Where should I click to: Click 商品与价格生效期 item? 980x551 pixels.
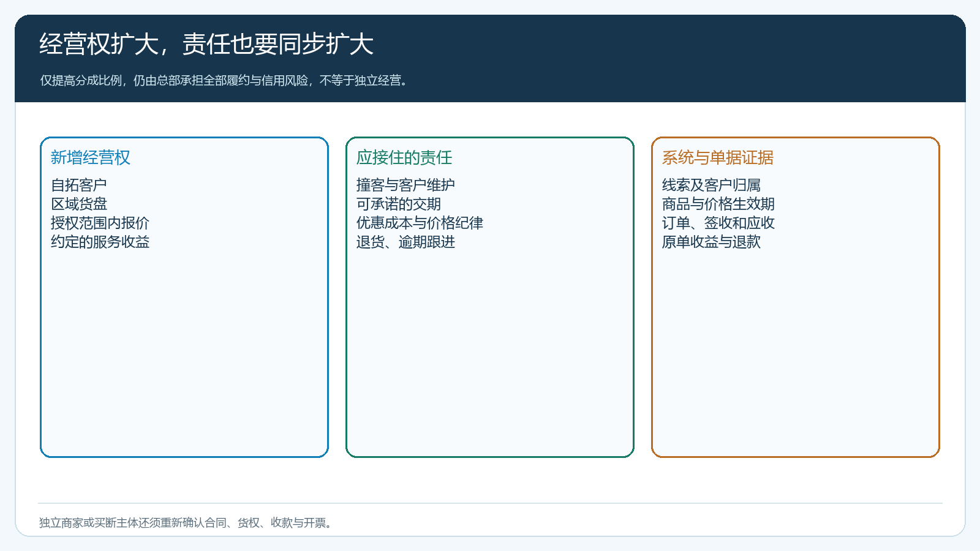tap(718, 204)
